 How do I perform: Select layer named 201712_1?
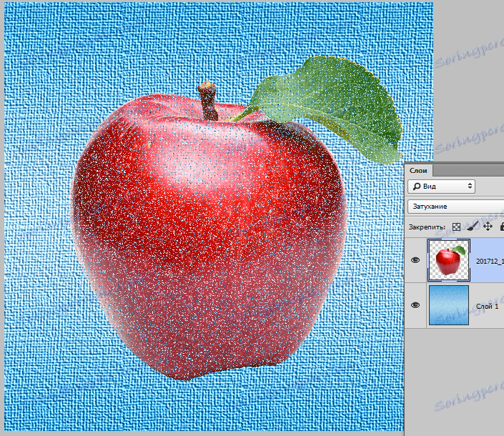490,261
